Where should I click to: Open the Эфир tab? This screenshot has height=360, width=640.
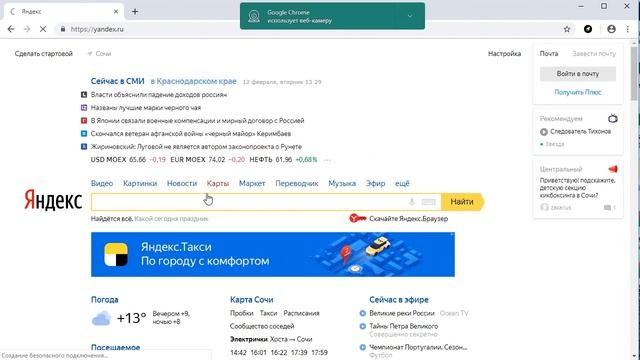coord(376,183)
